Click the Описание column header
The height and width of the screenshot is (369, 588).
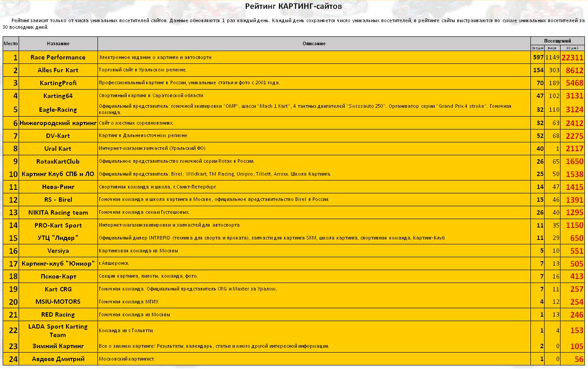[x=314, y=43]
